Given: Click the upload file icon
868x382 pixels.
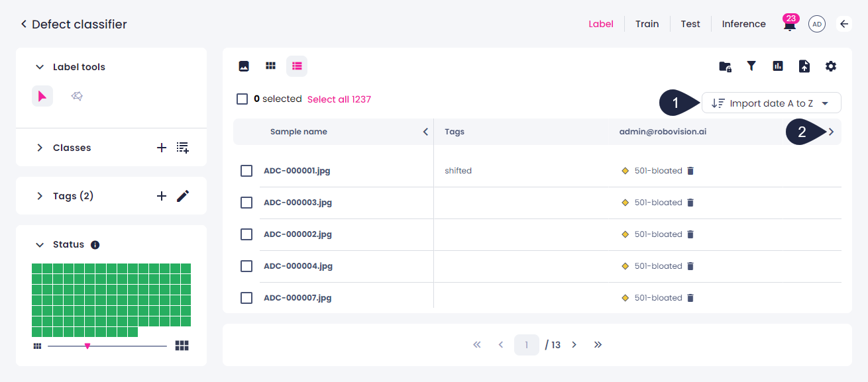Looking at the screenshot, I should pyautogui.click(x=804, y=66).
